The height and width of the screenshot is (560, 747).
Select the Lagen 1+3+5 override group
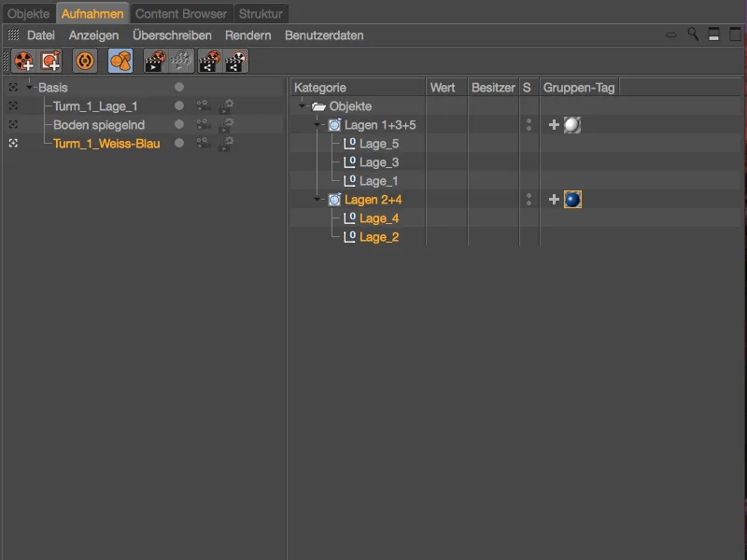click(380, 125)
